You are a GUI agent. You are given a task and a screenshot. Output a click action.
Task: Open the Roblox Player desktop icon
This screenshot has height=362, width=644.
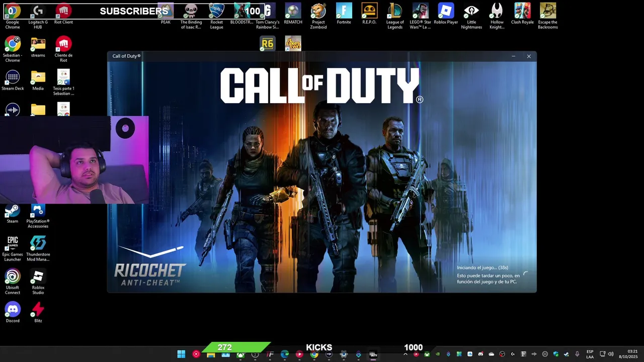pyautogui.click(x=446, y=14)
